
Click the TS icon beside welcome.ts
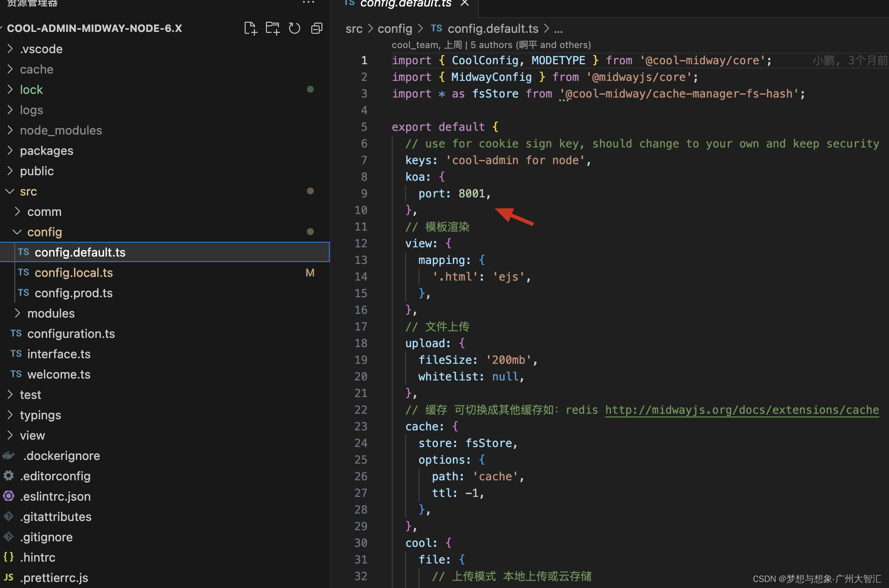click(16, 374)
